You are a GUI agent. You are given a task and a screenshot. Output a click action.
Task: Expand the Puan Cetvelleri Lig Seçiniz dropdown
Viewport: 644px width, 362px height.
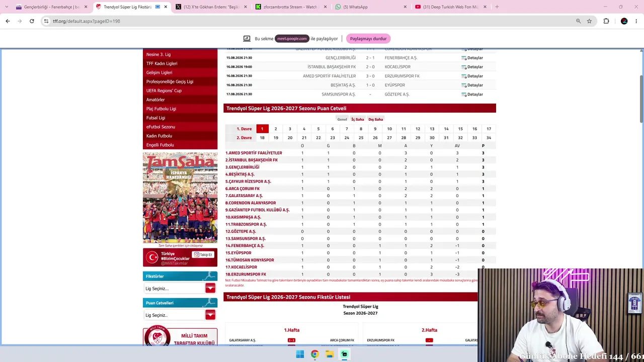tap(210, 315)
